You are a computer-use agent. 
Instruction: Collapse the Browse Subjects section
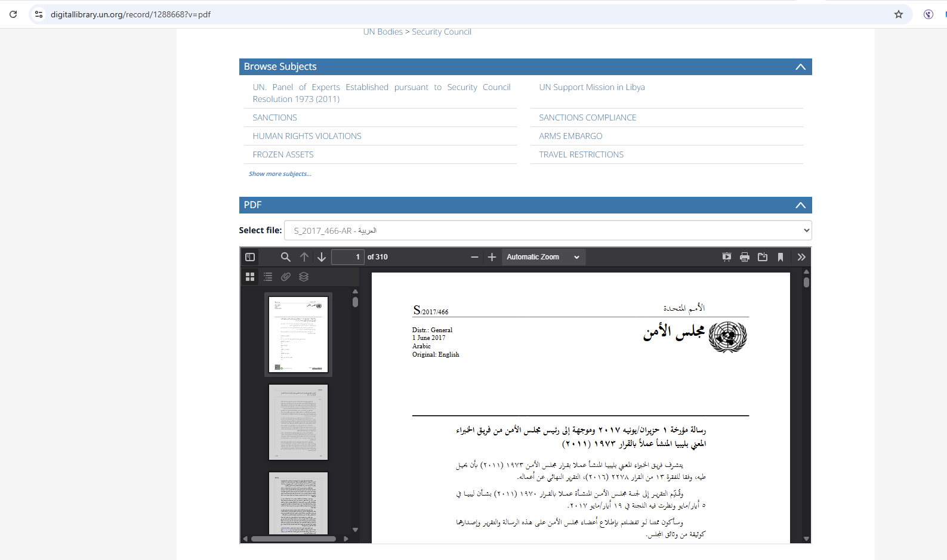(800, 67)
